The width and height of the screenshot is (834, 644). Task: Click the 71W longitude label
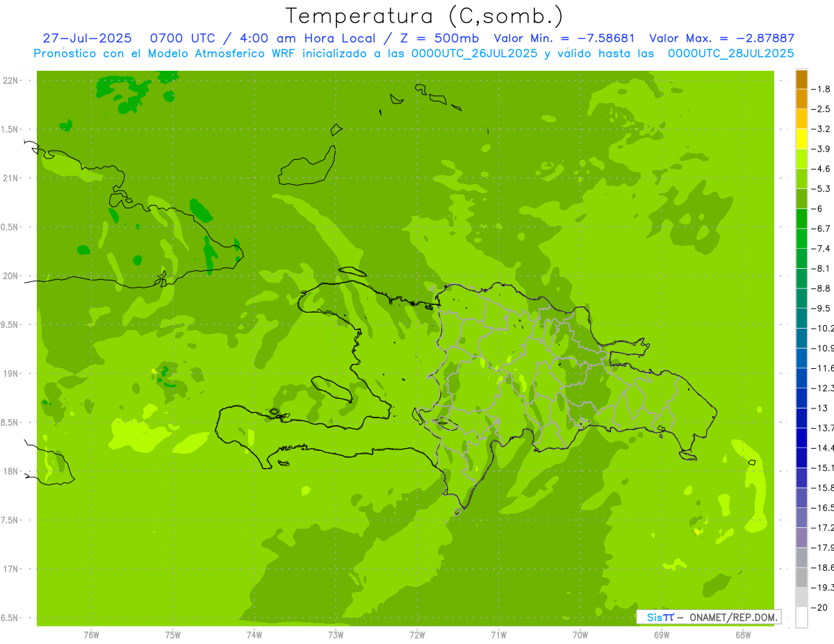point(498,634)
